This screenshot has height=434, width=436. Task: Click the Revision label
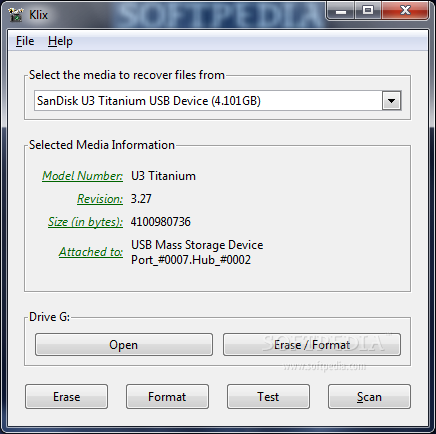(x=100, y=199)
